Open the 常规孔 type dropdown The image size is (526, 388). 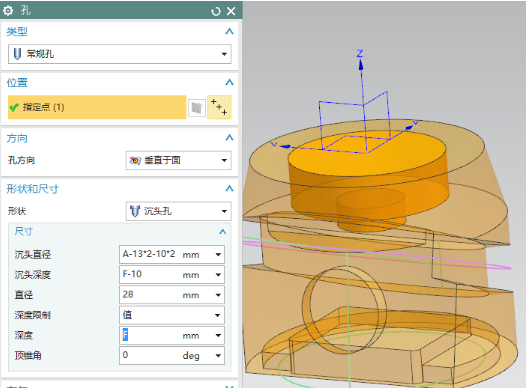[x=120, y=54]
